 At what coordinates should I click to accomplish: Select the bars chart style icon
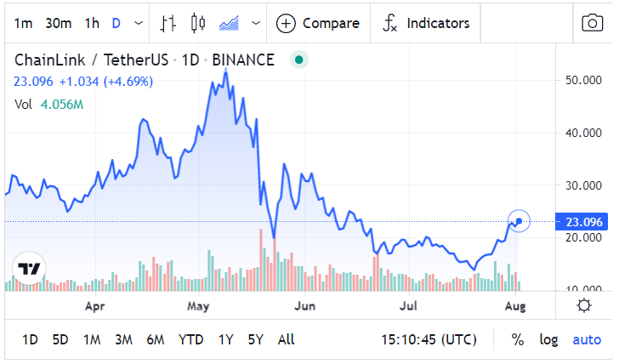168,23
